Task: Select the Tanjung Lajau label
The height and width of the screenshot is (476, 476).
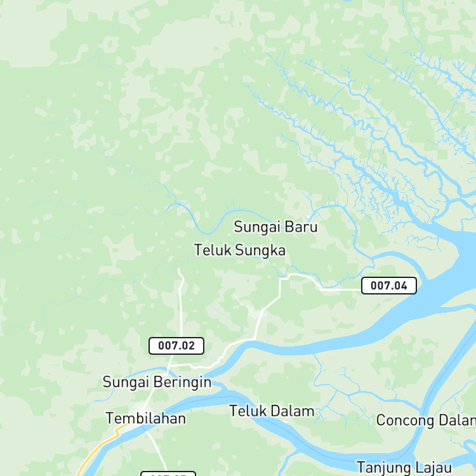Action: pyautogui.click(x=404, y=468)
